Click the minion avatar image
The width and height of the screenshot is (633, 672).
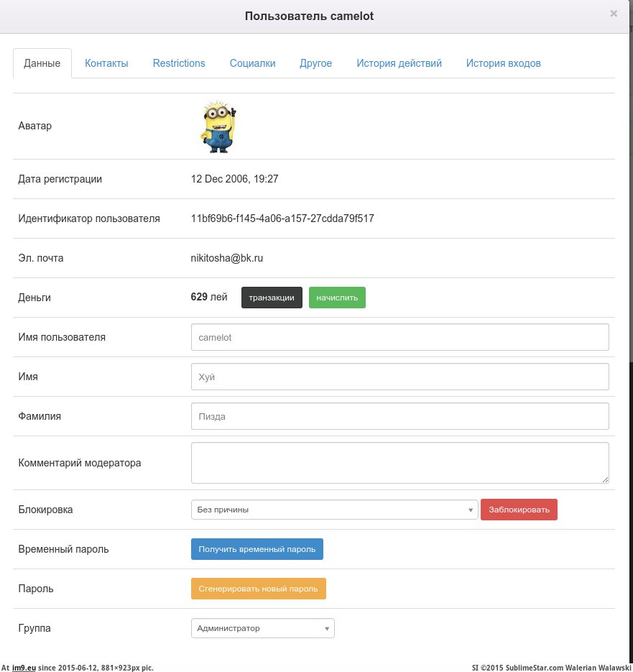pos(218,126)
